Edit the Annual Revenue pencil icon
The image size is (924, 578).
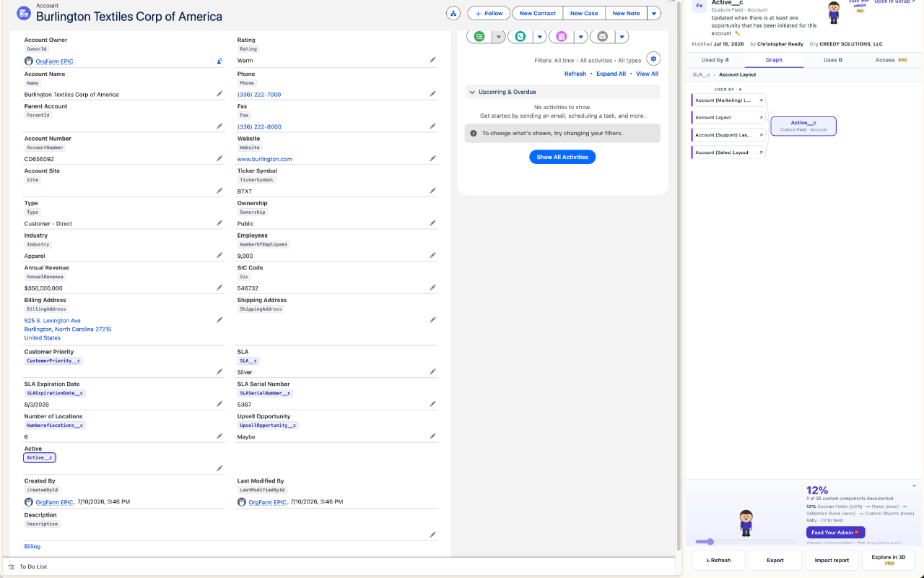[x=219, y=288]
